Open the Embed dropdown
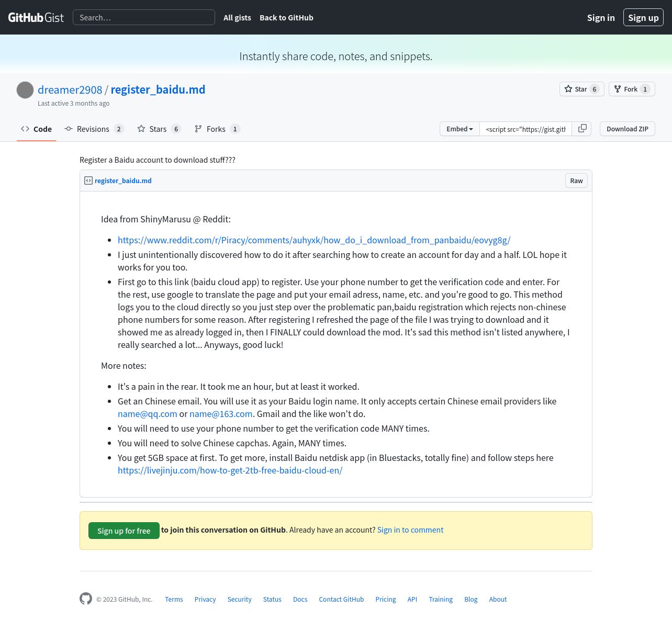 coord(460,129)
